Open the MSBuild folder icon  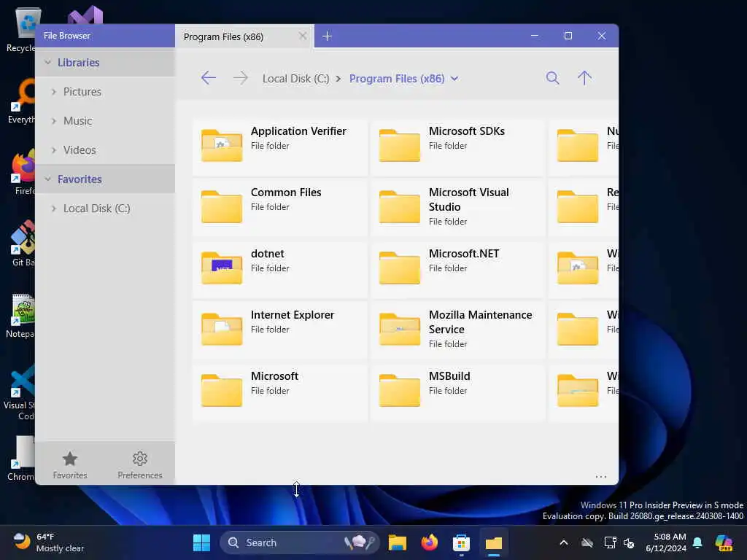click(x=399, y=391)
